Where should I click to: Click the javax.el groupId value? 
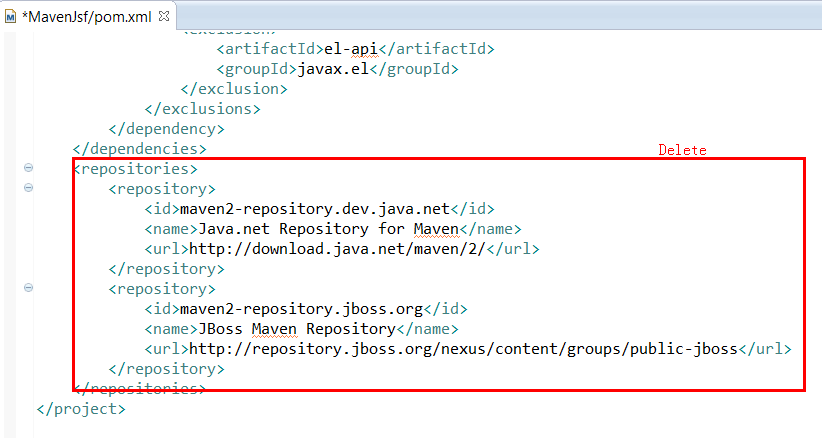point(328,68)
